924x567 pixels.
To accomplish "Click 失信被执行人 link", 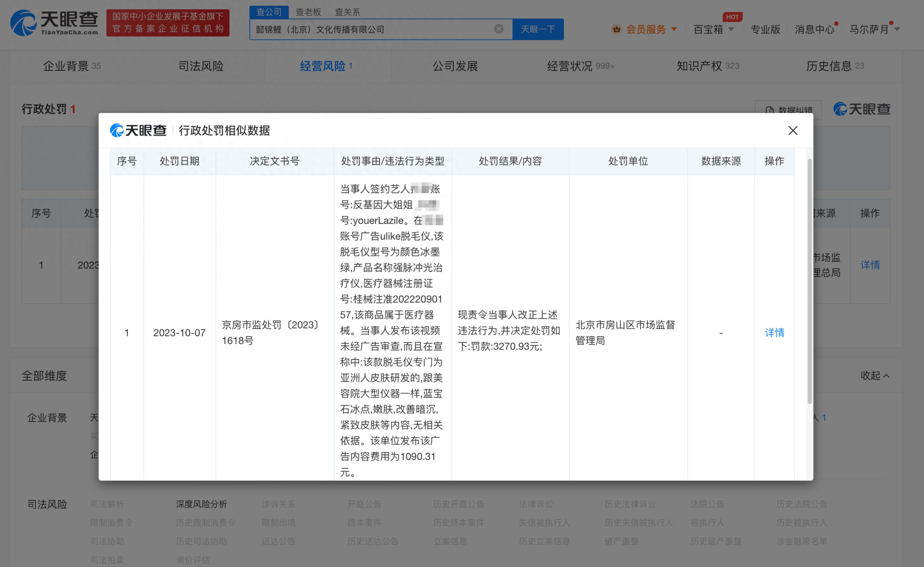I will click(x=544, y=522).
